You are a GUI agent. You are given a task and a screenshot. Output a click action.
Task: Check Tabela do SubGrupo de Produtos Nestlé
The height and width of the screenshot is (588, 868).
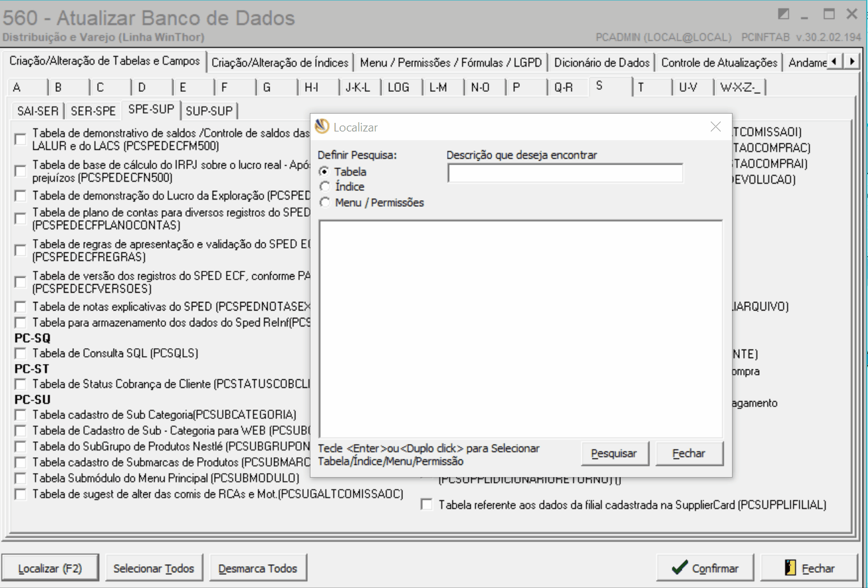[x=20, y=446]
